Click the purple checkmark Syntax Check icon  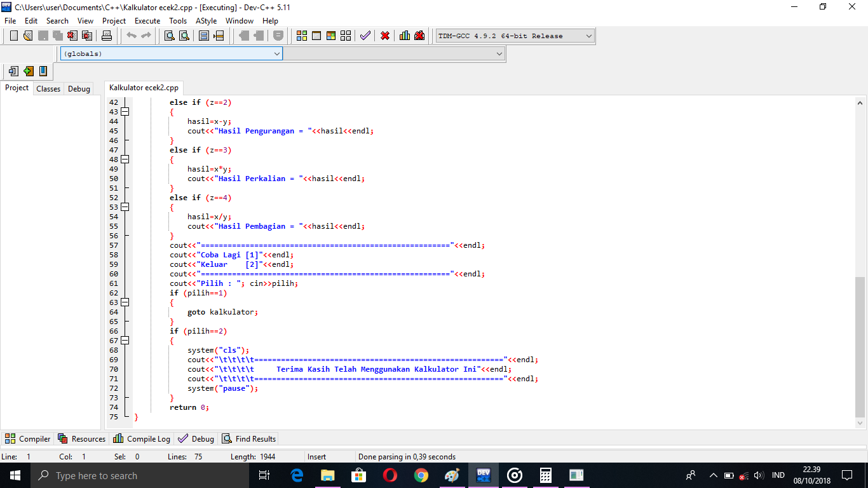[x=365, y=36]
